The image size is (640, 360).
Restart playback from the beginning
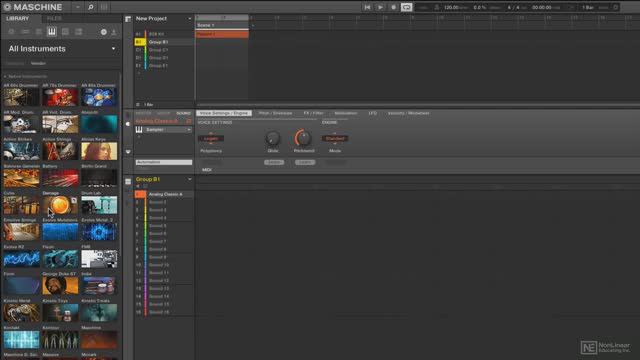(x=367, y=7)
